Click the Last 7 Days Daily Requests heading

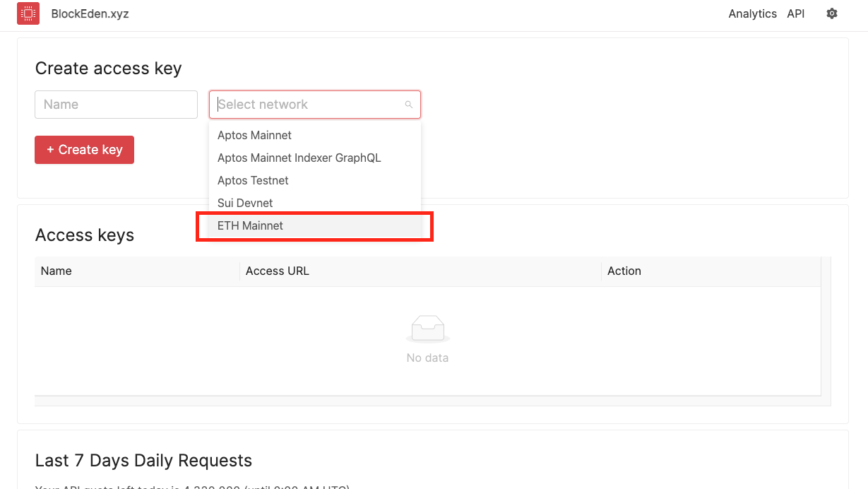[143, 461]
